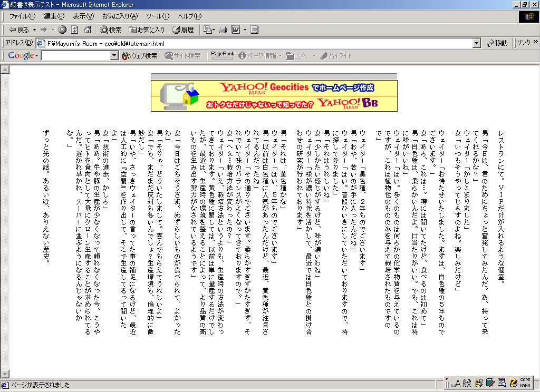Click the Edit with Word icon

(236, 30)
